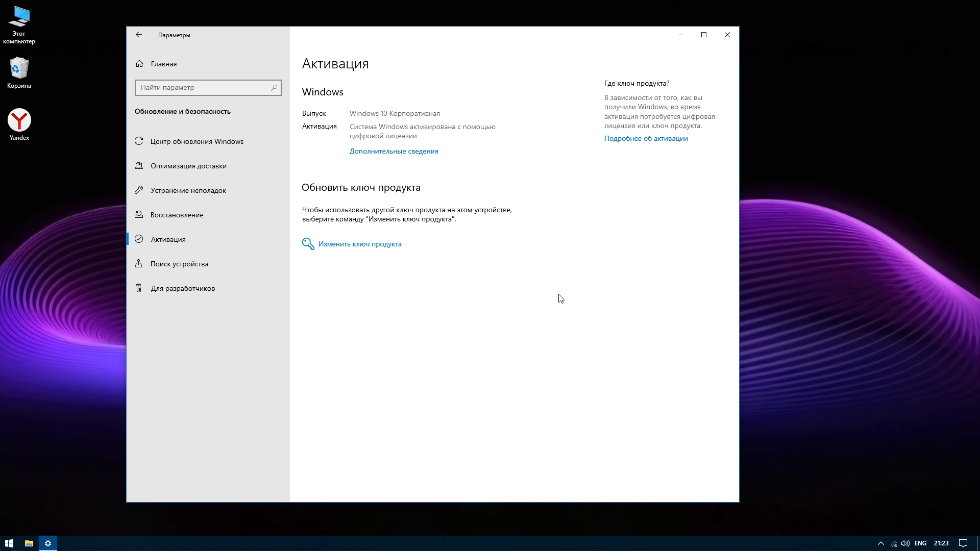Expand hidden tray icons chevron
Viewport: 980px width, 551px height.
point(880,543)
